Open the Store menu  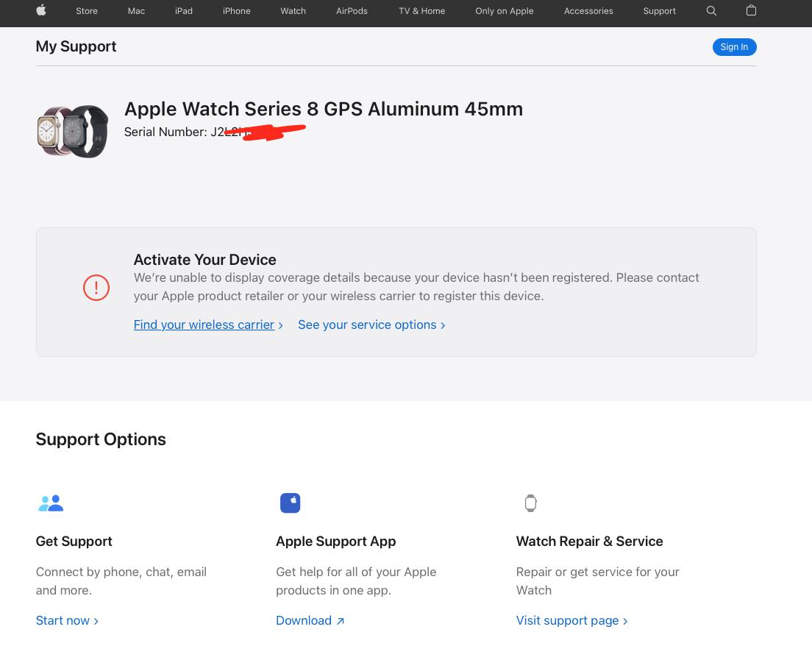coord(87,11)
